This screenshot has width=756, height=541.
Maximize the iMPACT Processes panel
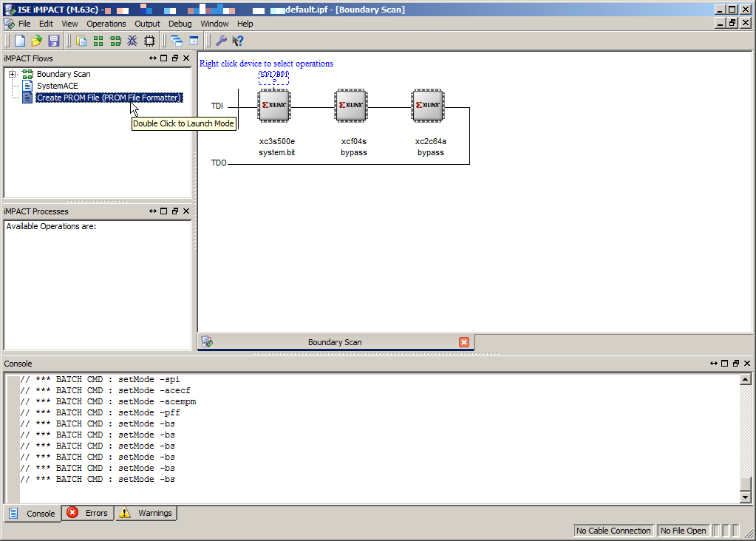(164, 211)
